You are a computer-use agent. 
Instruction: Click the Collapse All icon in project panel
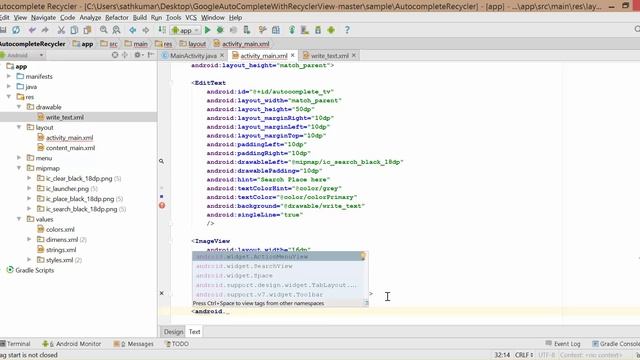[x=124, y=55]
